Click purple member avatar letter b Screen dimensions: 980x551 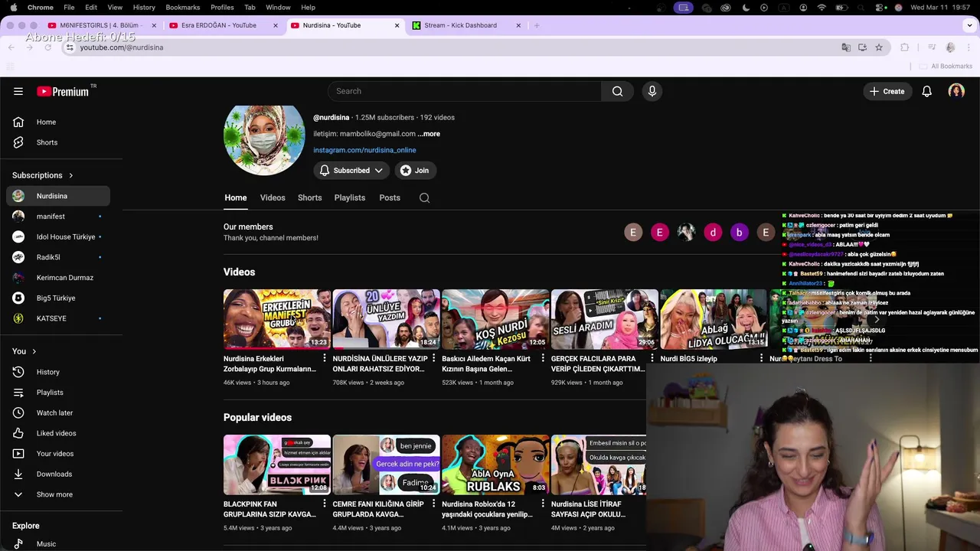point(739,233)
